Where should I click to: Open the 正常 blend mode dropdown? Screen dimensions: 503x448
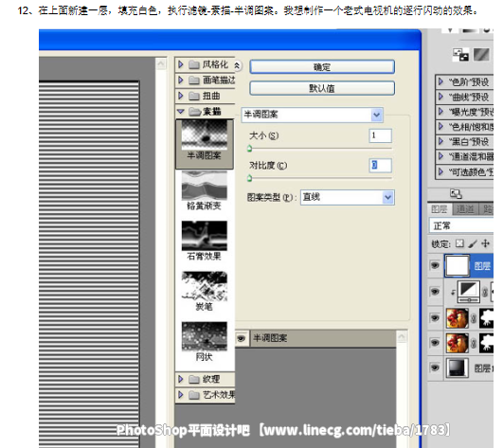coord(461,225)
